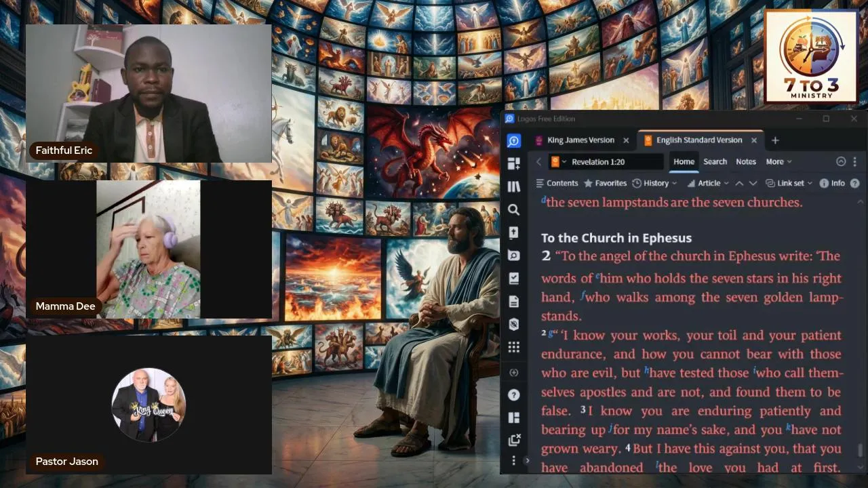Click the small circular plus sidebar icon
868x488 pixels.
[514, 372]
